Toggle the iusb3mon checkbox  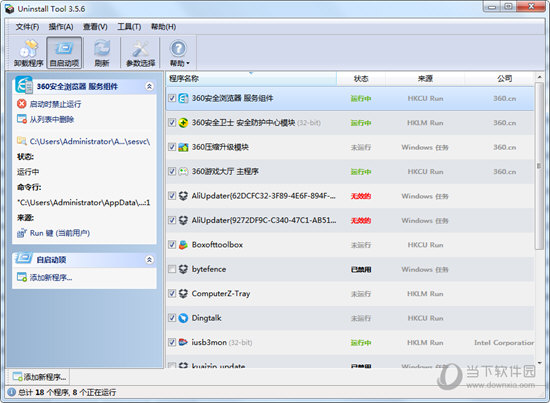[172, 342]
